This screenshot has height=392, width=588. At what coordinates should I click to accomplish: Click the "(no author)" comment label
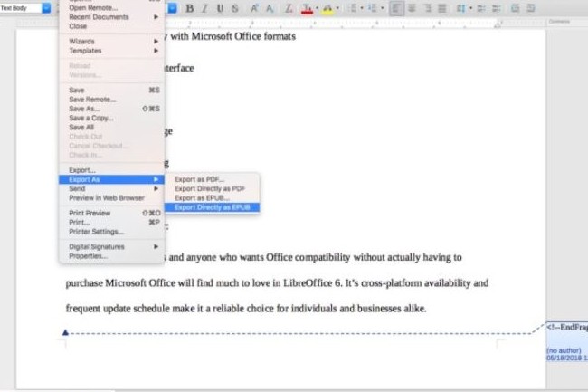[564, 350]
